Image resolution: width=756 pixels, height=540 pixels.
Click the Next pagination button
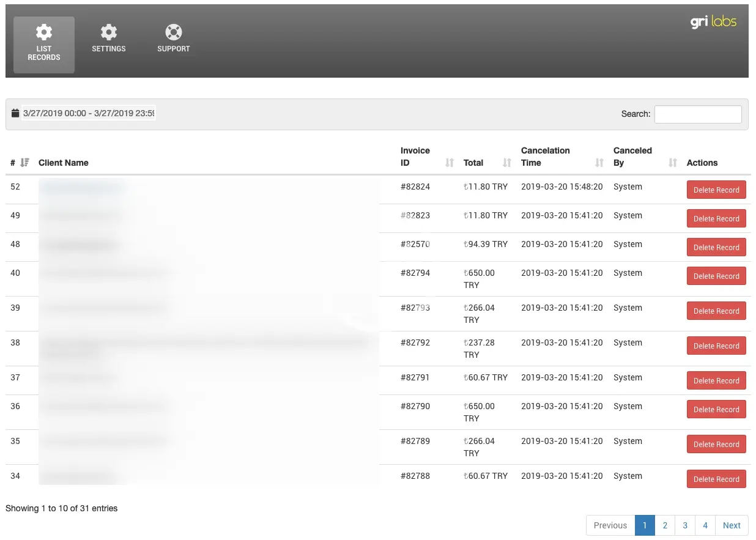click(x=732, y=525)
